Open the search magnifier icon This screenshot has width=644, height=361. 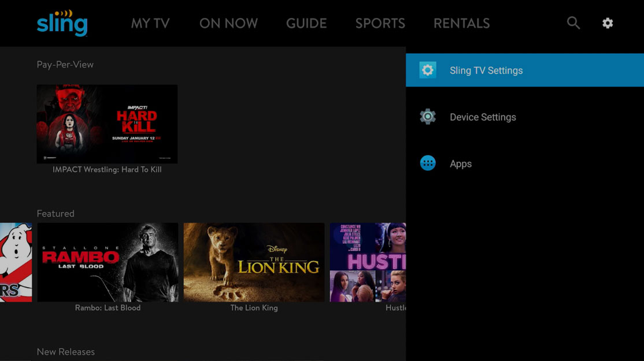pyautogui.click(x=573, y=23)
